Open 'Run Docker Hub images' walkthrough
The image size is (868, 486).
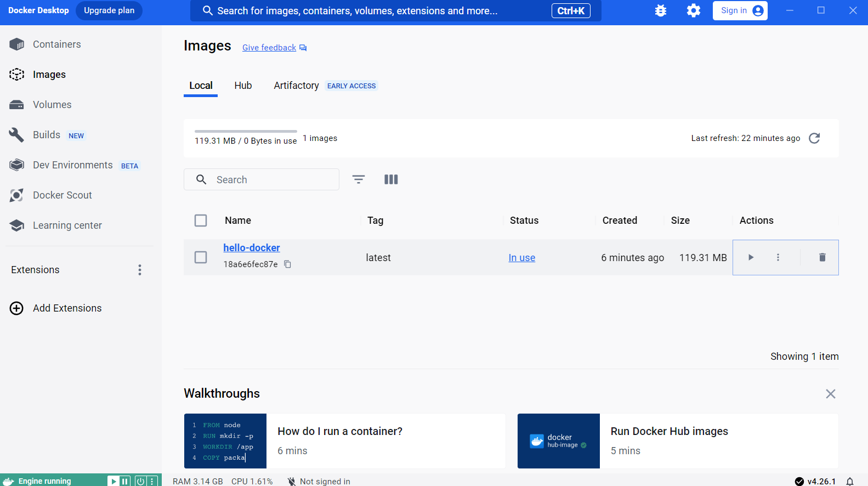coord(678,441)
